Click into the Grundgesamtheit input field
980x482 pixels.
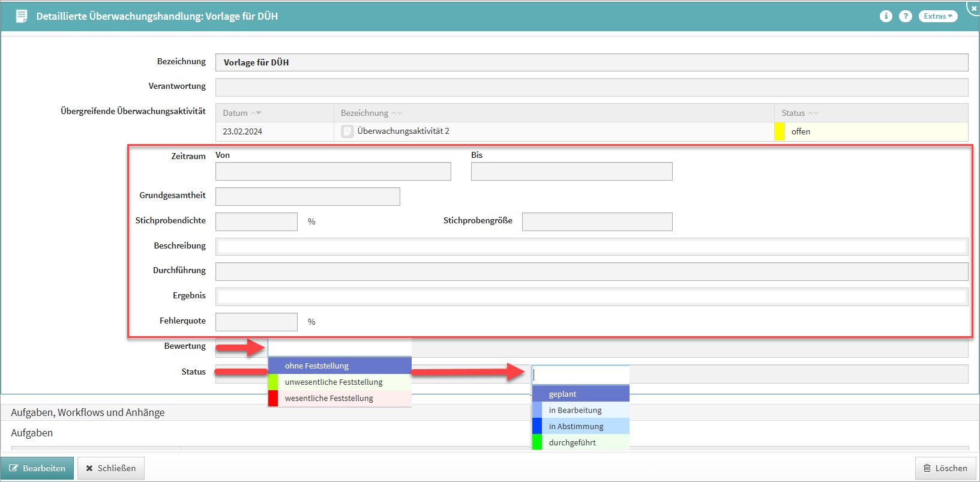(307, 196)
